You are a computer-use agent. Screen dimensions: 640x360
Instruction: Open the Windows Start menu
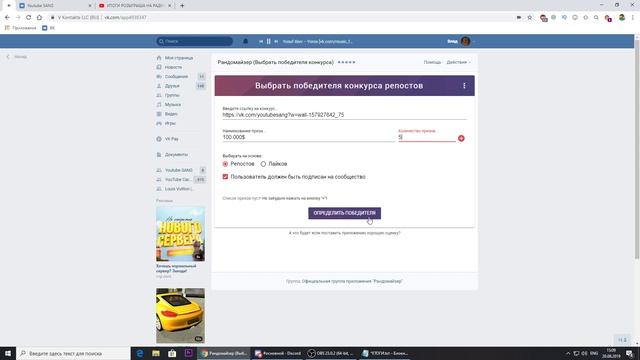[x=8, y=353]
